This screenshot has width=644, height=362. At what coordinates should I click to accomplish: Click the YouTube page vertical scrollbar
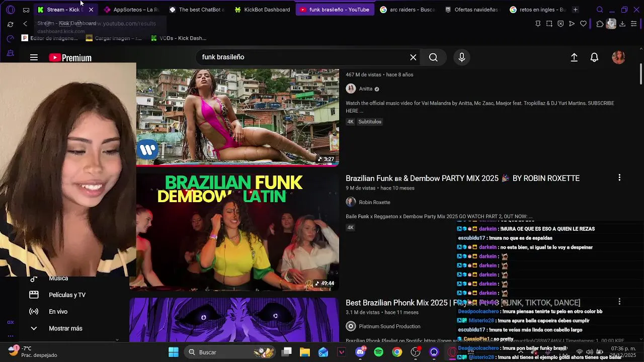tap(640, 74)
